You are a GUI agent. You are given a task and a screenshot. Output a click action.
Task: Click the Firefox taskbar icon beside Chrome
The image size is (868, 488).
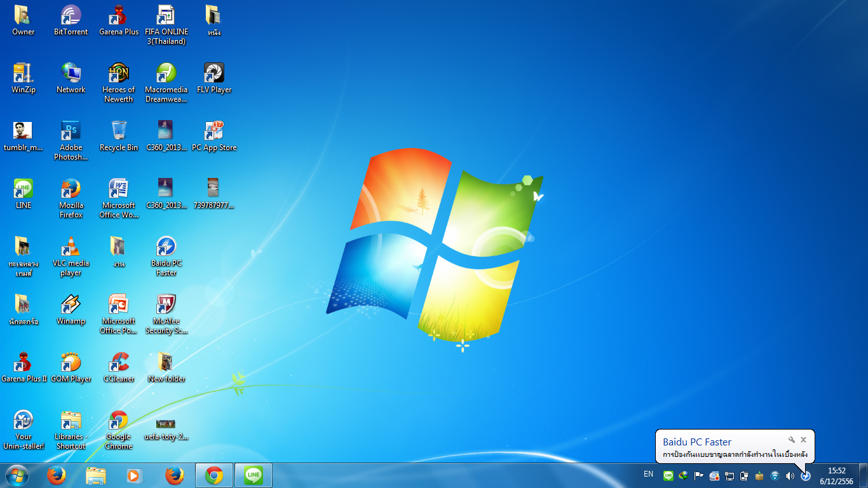point(175,475)
